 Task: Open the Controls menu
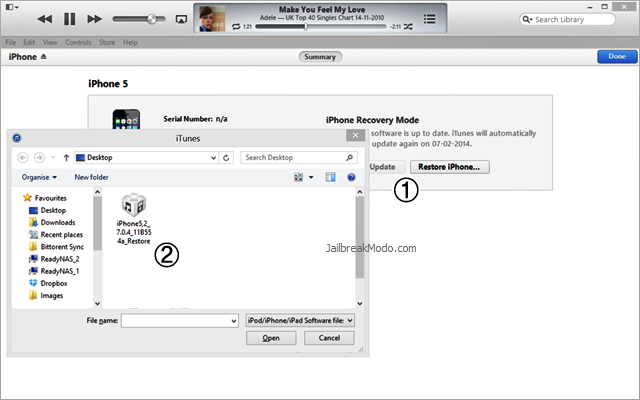click(78, 42)
